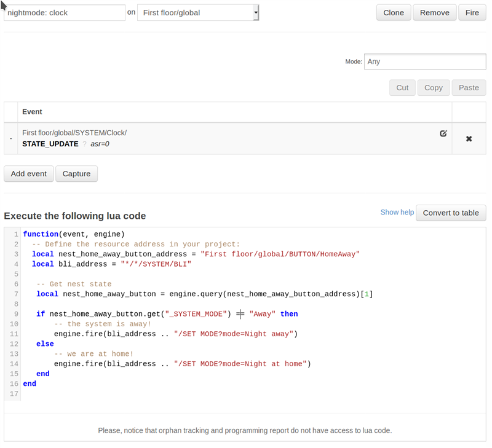Click Convert to table
Screen dimensions: 492x448
(451, 213)
